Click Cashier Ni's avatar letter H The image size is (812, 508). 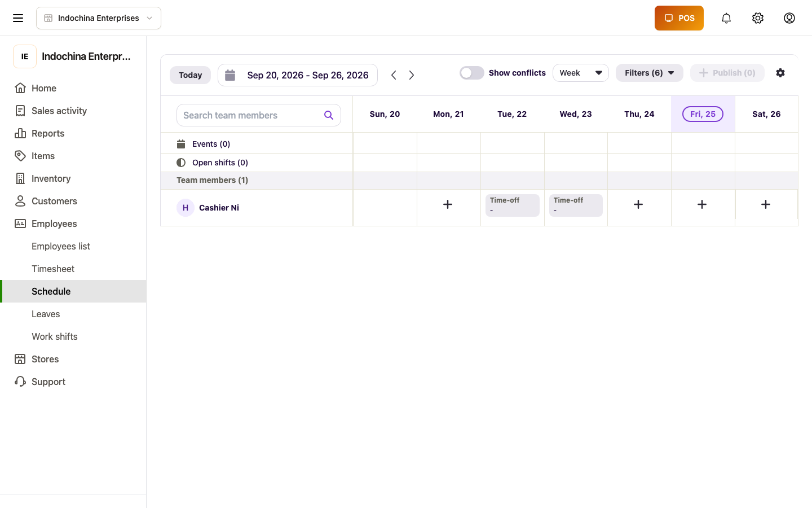coord(186,208)
